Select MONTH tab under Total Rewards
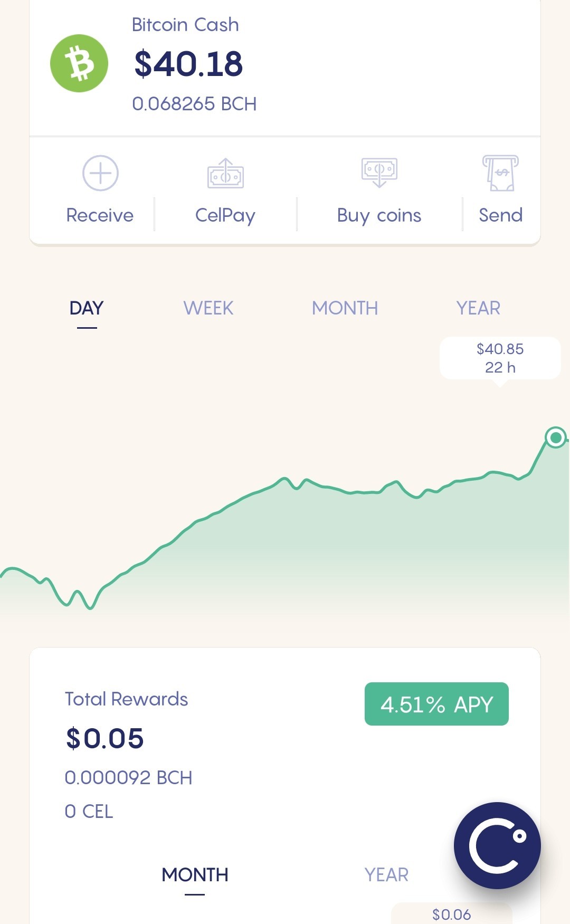The image size is (570, 924). 195,875
